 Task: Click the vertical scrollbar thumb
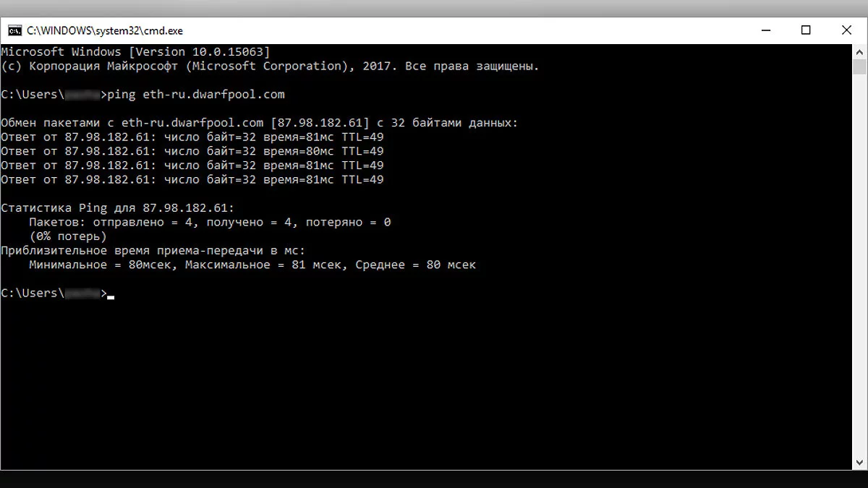tap(859, 67)
